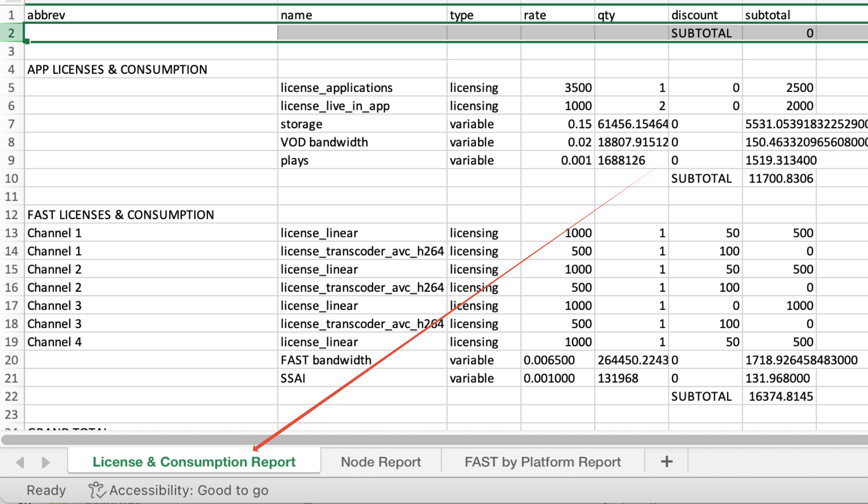Click the previous sheet navigation arrow
The height and width of the screenshot is (504, 868).
[x=20, y=462]
